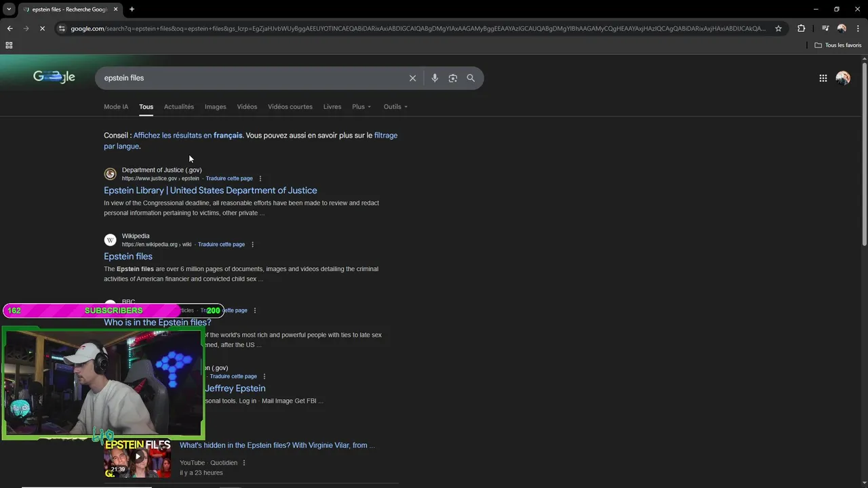Click the Wikipedia favicon
The image size is (868, 488).
click(x=110, y=240)
